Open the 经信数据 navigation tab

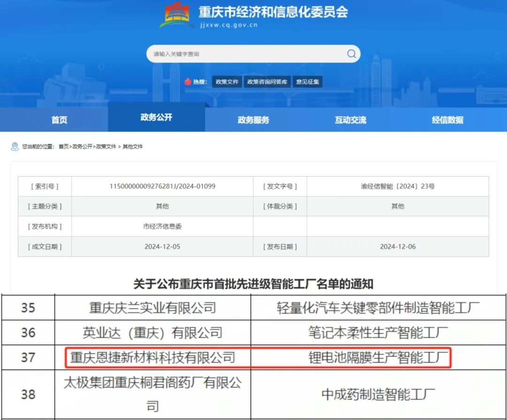(x=447, y=120)
